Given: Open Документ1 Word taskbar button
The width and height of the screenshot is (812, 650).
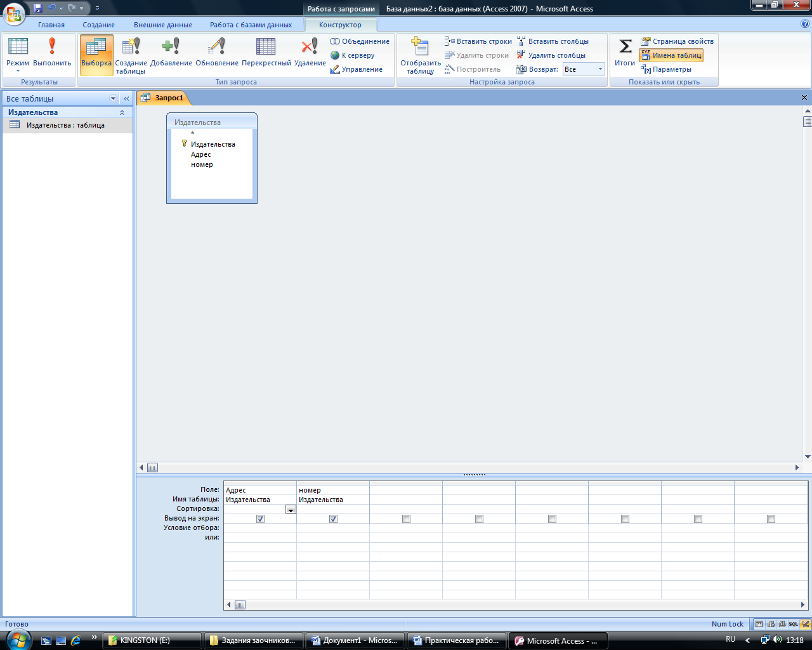Looking at the screenshot, I should click(x=355, y=640).
